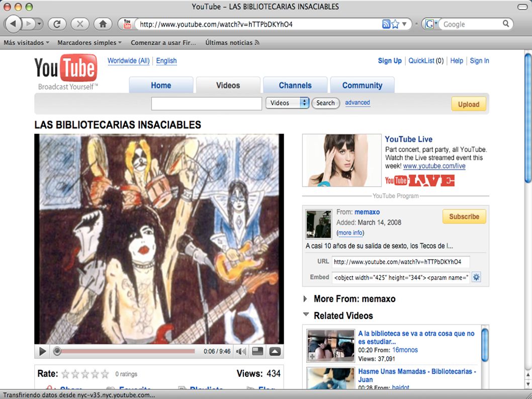The image size is (532, 399).
Task: Click the up-arrow menu icon in player
Action: 275,352
